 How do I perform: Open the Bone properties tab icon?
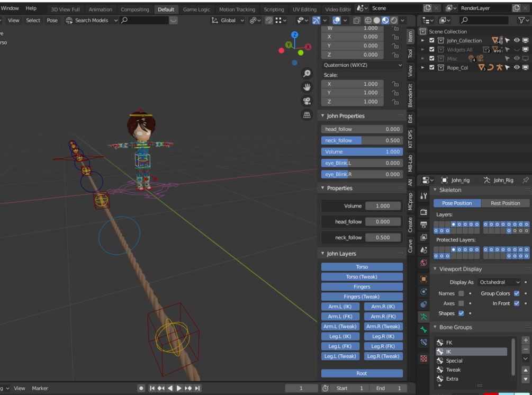[424, 329]
